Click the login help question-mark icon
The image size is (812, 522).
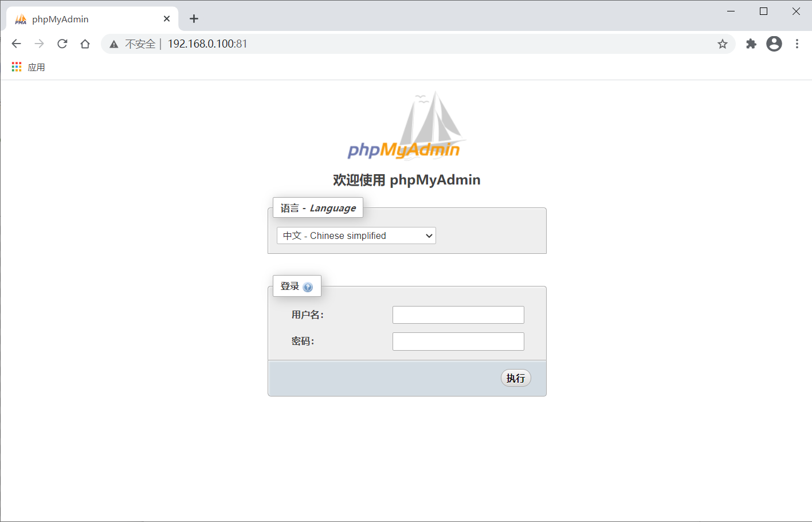point(308,287)
